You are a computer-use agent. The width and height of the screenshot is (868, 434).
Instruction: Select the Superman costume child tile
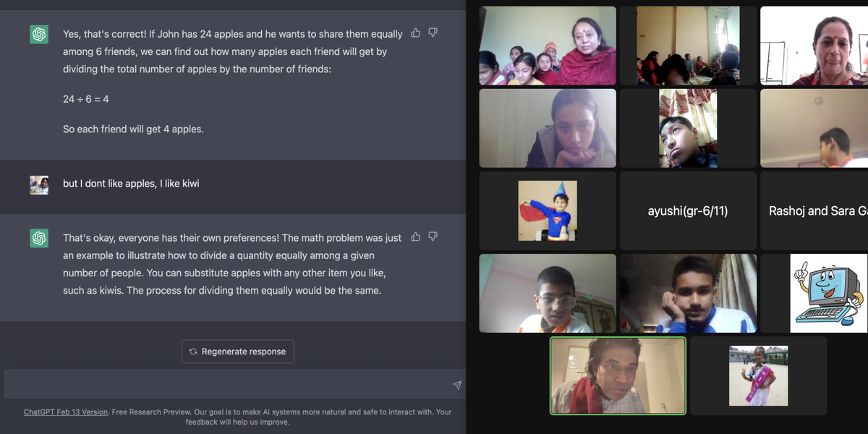click(548, 210)
